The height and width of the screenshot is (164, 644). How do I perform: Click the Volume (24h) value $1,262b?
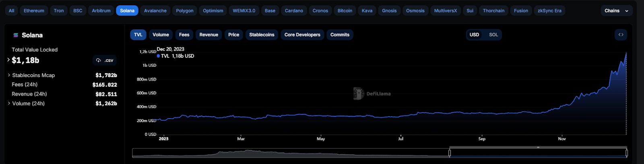click(x=106, y=103)
